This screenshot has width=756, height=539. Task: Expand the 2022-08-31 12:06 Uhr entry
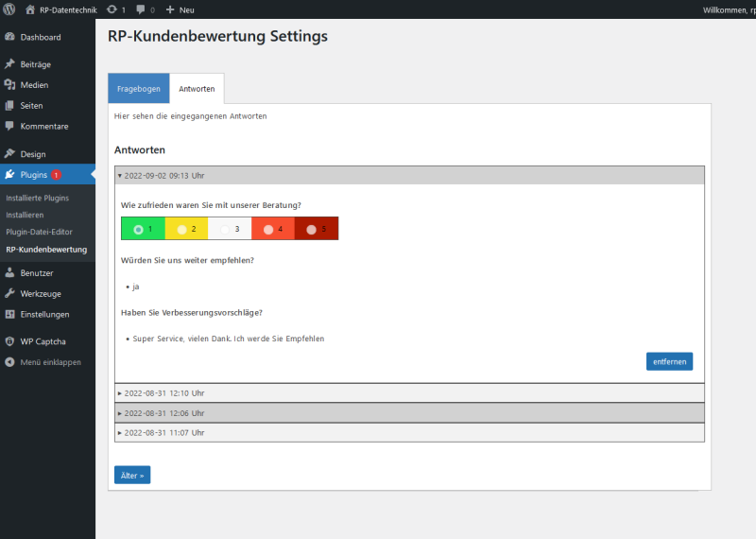point(409,413)
